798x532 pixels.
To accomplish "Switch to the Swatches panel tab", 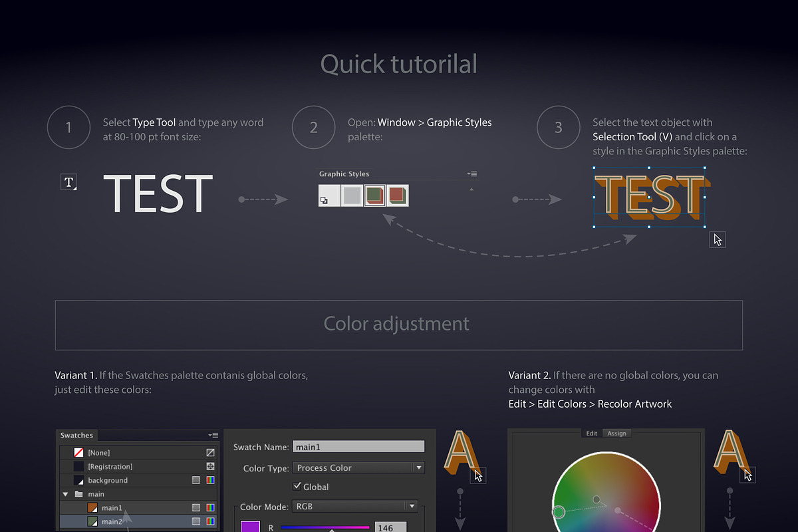I will 76,436.
